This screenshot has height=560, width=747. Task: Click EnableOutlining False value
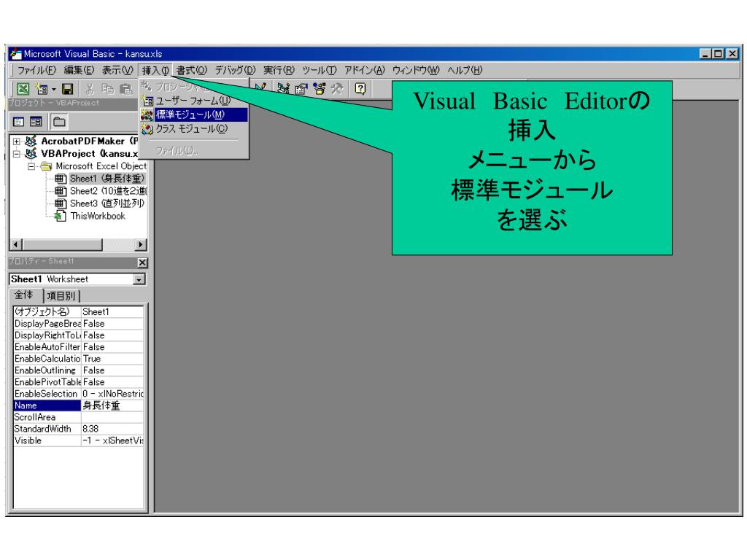click(112, 370)
